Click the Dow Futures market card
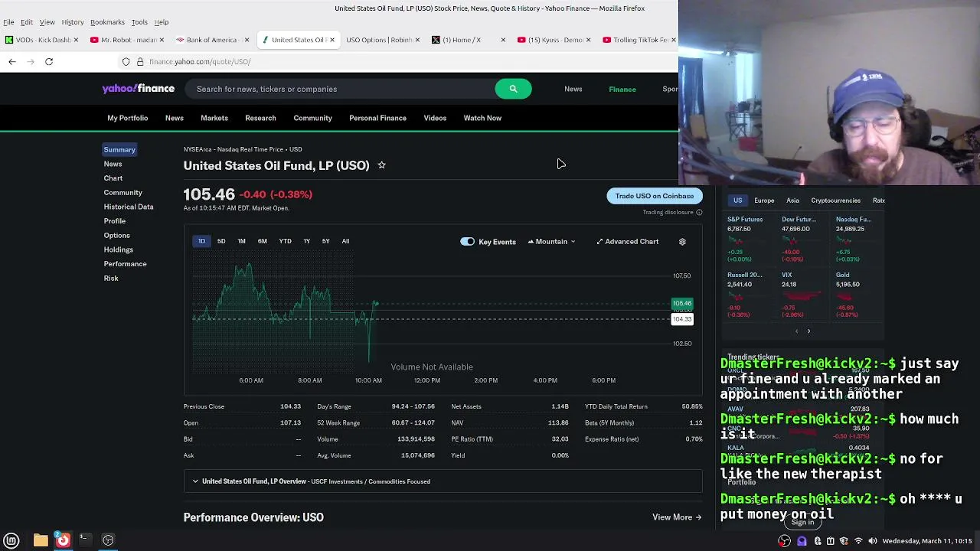Screen dimensions: 980x551 [800, 240]
